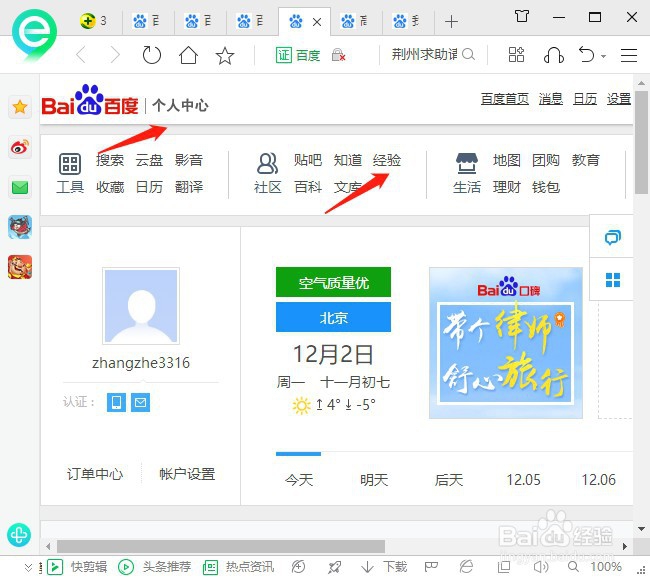Click the user avatar image

(x=141, y=306)
